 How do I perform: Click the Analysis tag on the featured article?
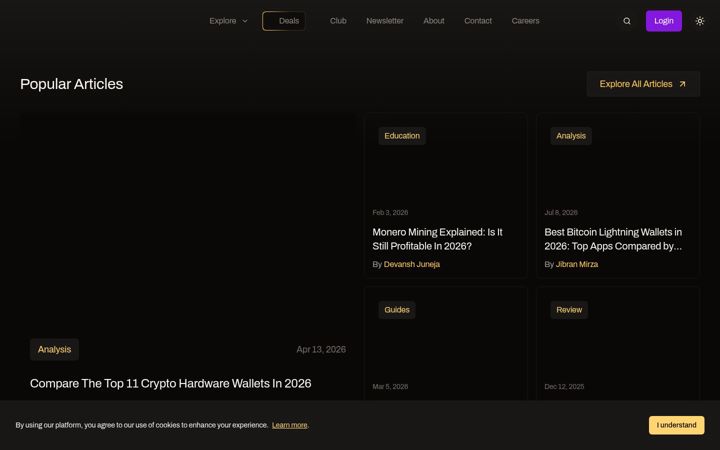tap(54, 349)
